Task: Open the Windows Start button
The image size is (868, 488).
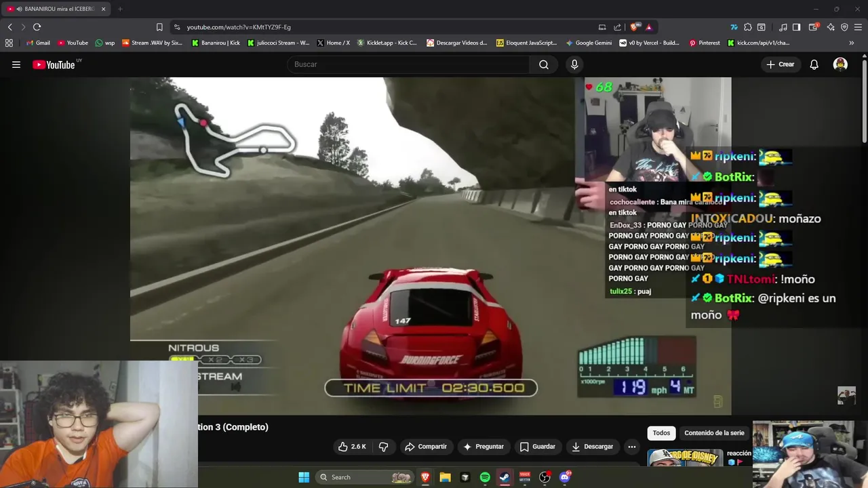Action: (x=304, y=477)
